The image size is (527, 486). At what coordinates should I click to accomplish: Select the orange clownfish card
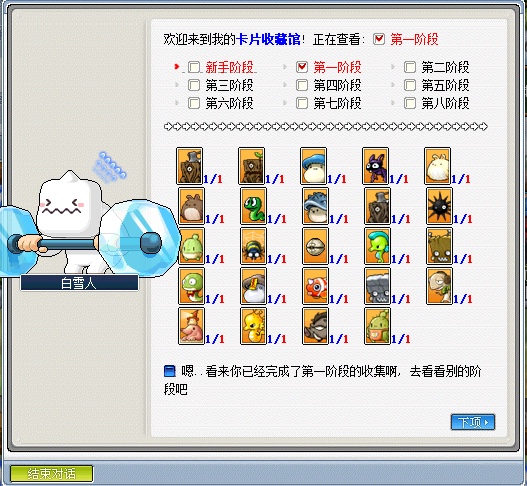pos(315,286)
